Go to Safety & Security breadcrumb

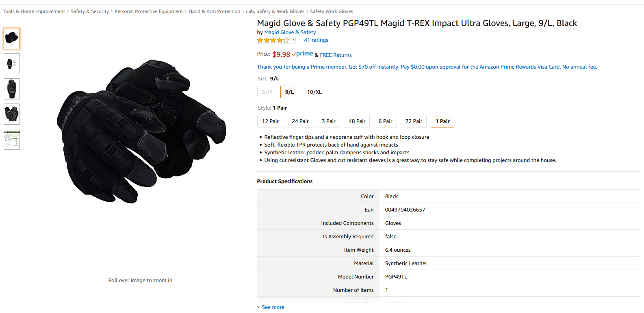[x=90, y=11]
